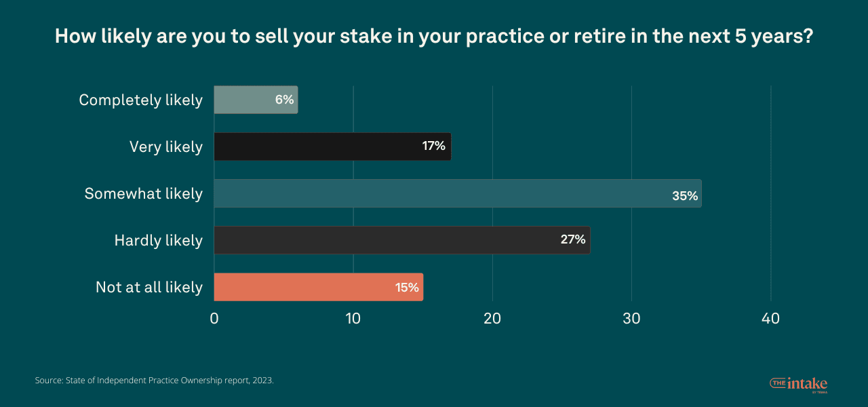Click the Completely likely label

pos(140,100)
